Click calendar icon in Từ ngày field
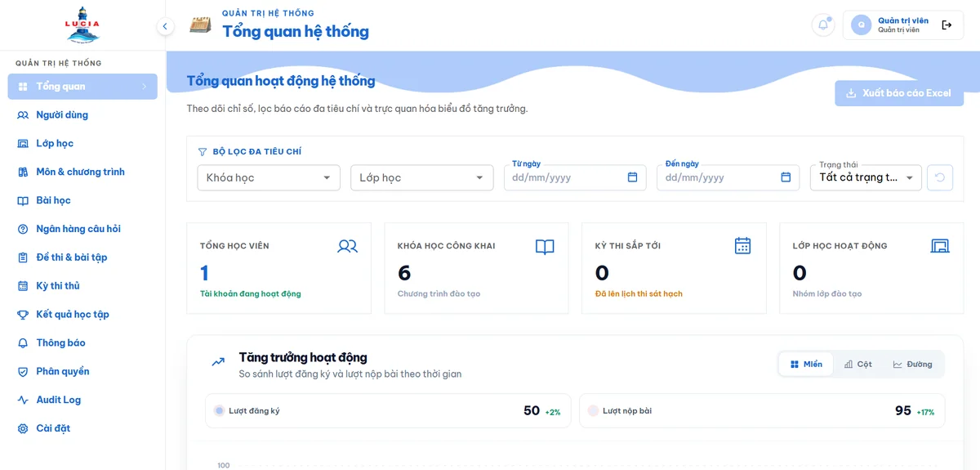Viewport: 980px width, 470px height. [632, 177]
